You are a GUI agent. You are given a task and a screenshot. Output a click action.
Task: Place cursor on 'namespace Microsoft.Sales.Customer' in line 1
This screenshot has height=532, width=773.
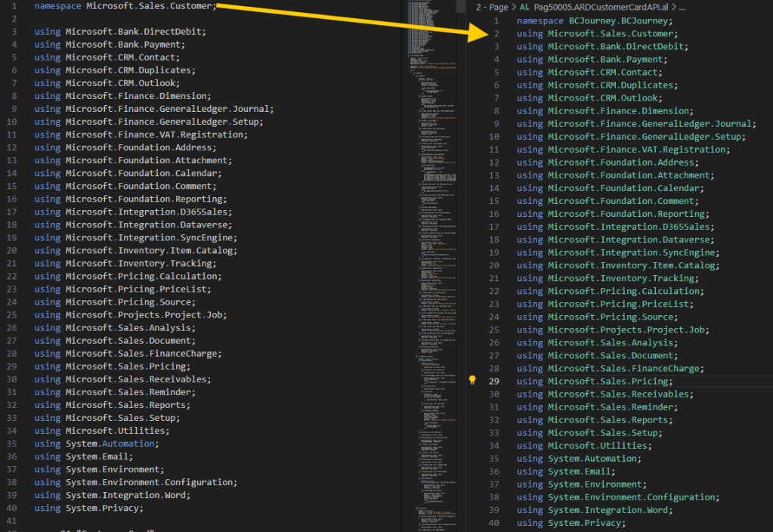[x=125, y=6]
